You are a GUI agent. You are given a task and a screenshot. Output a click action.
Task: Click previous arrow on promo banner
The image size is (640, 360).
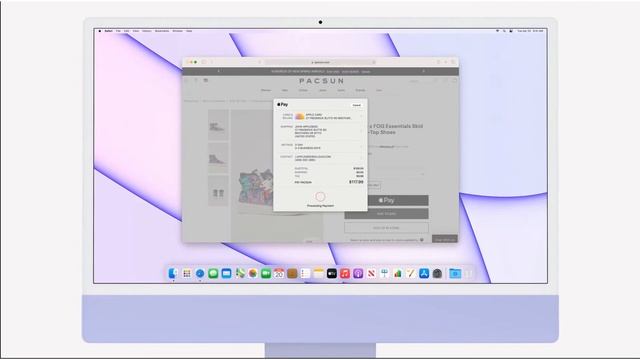pyautogui.click(x=218, y=71)
